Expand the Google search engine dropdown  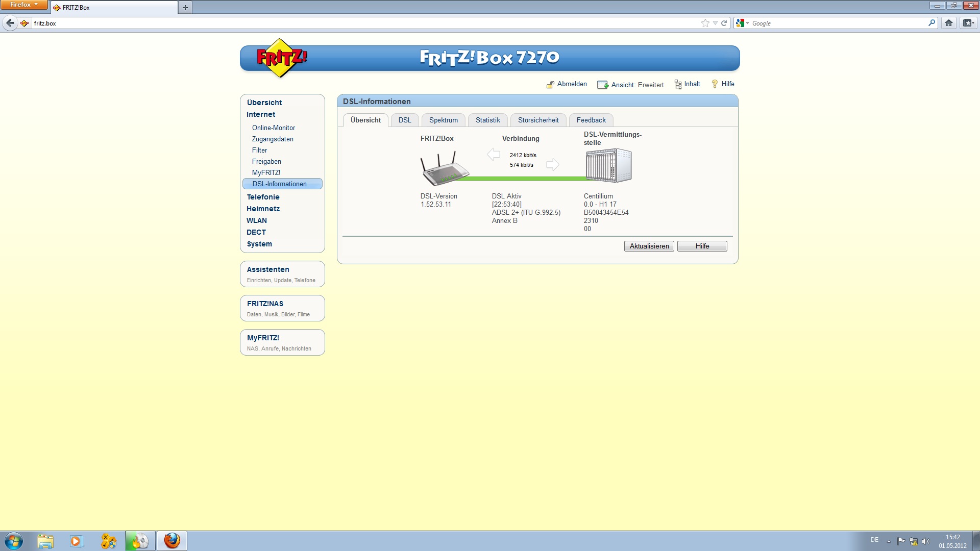(742, 23)
